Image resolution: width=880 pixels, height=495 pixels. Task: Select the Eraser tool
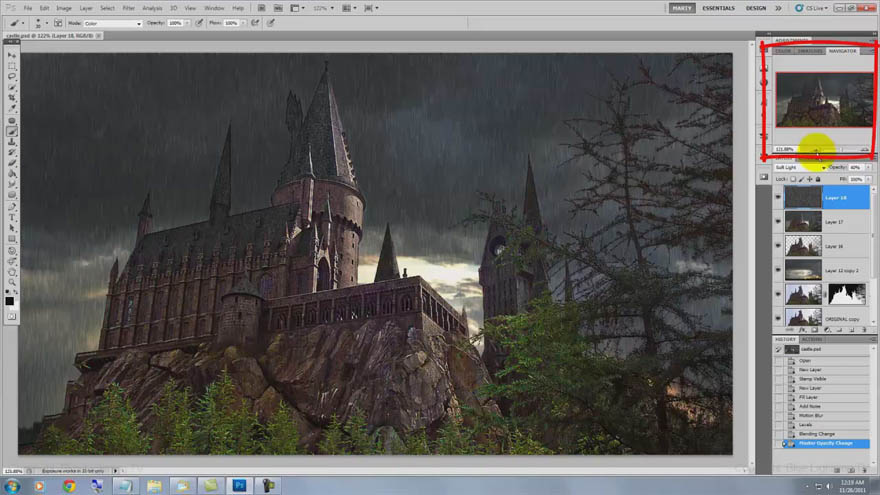[12, 163]
